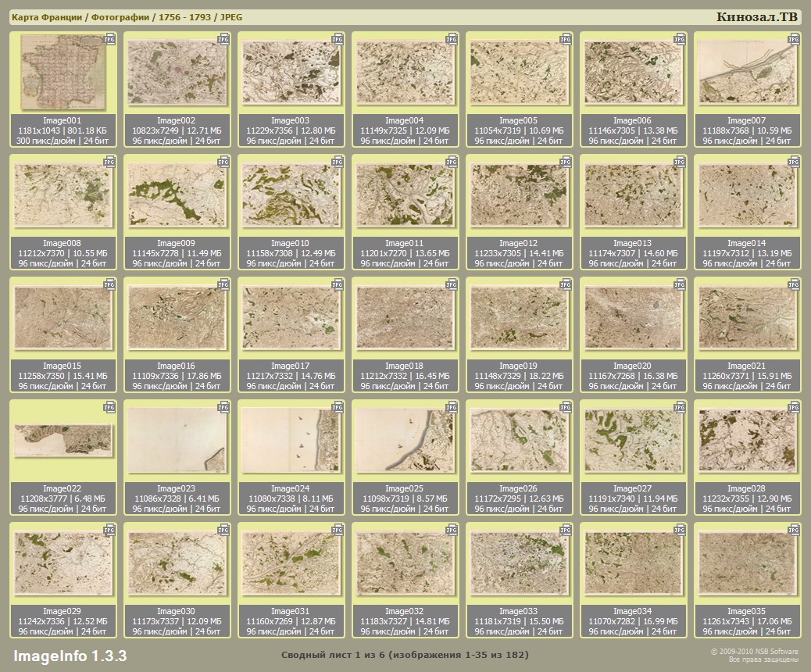Click the NSB Software copyright text

[x=754, y=655]
